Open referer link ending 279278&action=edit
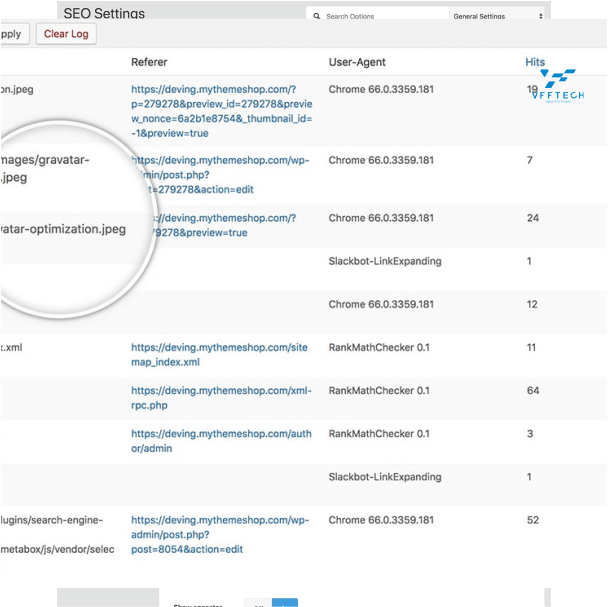608x607 pixels. point(220,175)
